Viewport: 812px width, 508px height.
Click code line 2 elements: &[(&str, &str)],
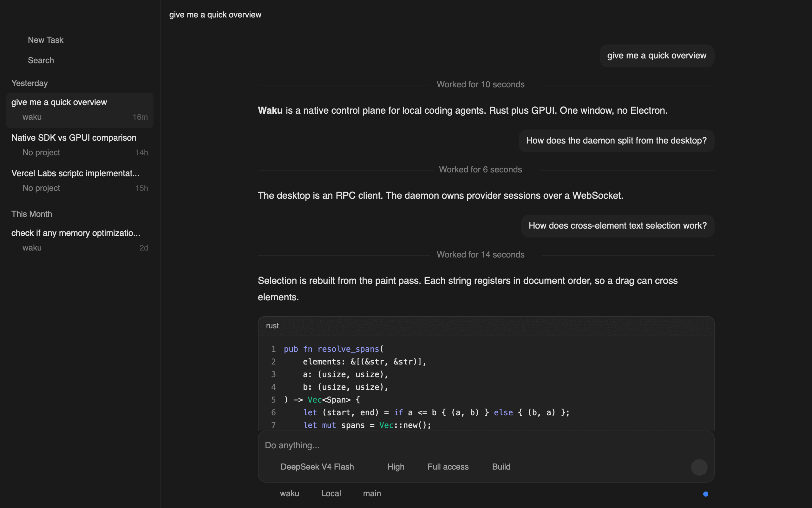pyautogui.click(x=364, y=362)
